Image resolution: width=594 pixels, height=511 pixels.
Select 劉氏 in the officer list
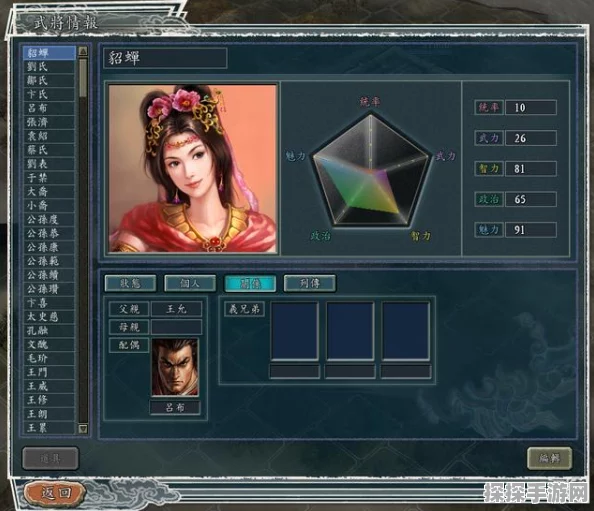point(49,67)
